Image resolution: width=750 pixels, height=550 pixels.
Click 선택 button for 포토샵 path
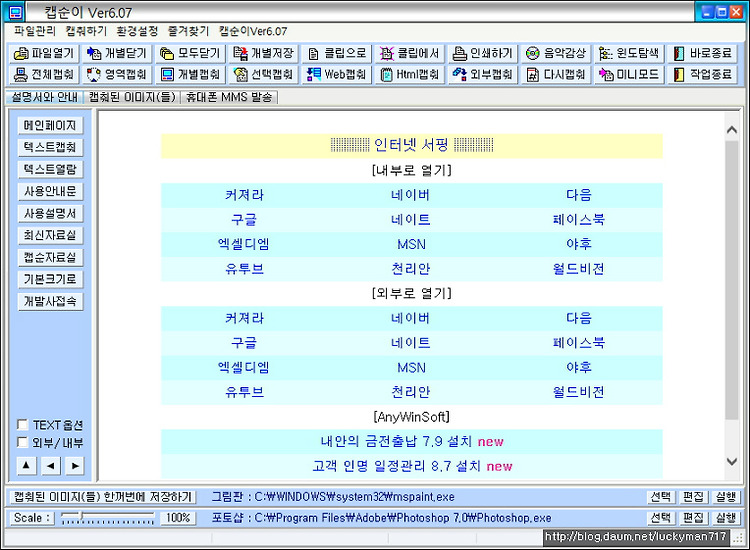point(661,518)
